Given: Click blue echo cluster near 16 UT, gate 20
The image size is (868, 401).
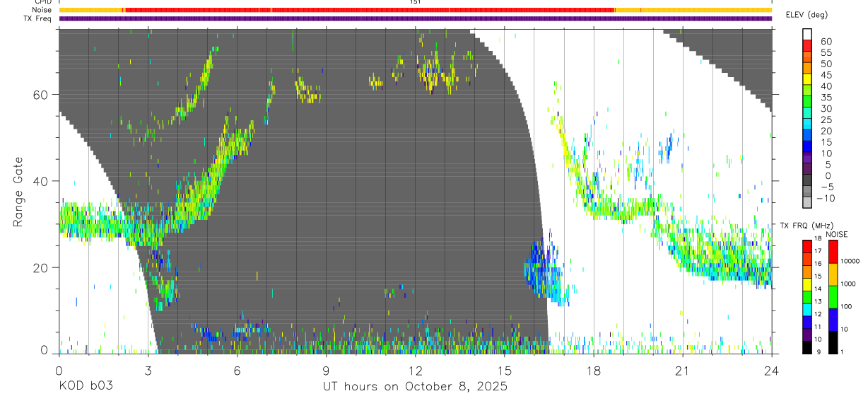Looking at the screenshot, I should (x=543, y=272).
